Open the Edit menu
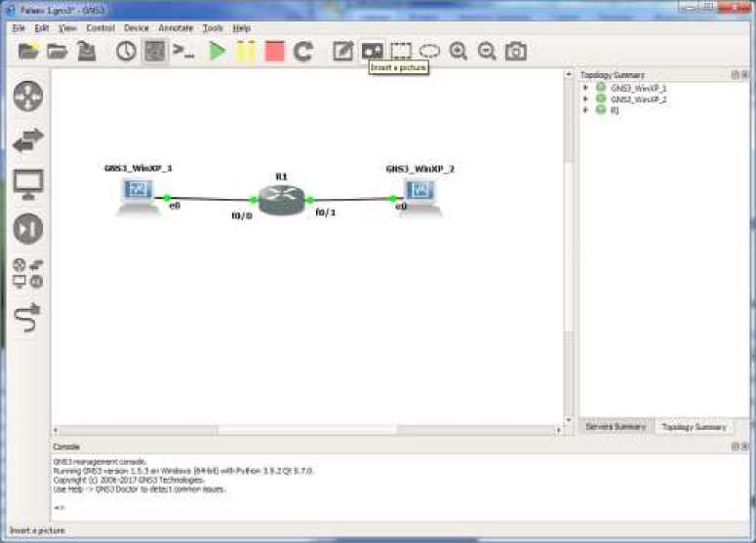Image resolution: width=756 pixels, height=543 pixels. click(42, 28)
